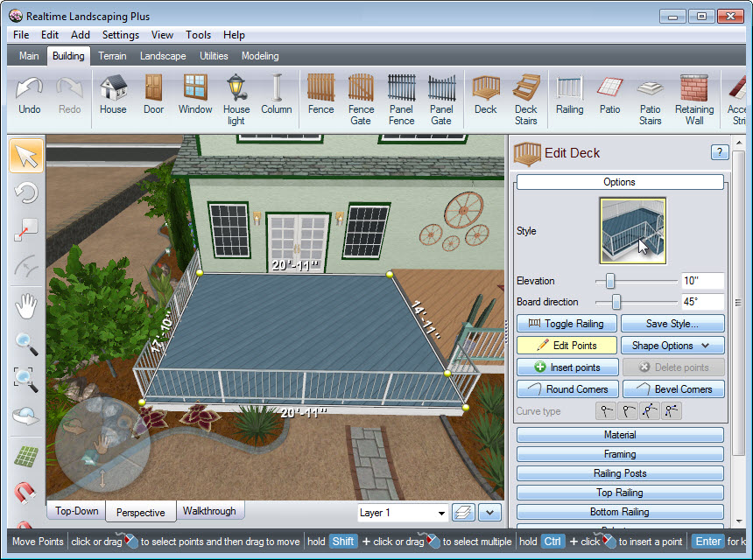Choose the pan hand tool
This screenshot has height=560, width=753.
point(26,306)
